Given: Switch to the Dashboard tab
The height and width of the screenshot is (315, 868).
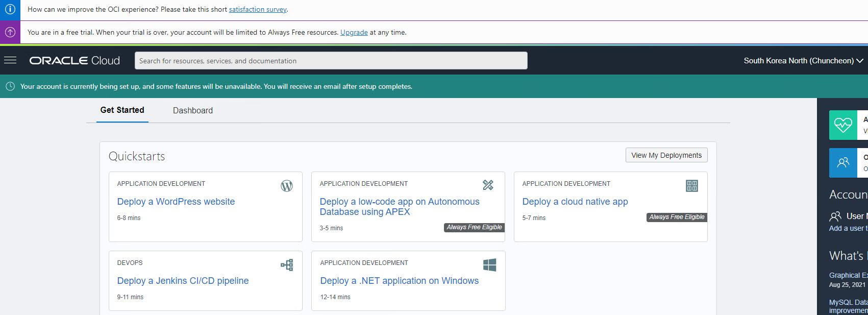Looking at the screenshot, I should [x=193, y=110].
